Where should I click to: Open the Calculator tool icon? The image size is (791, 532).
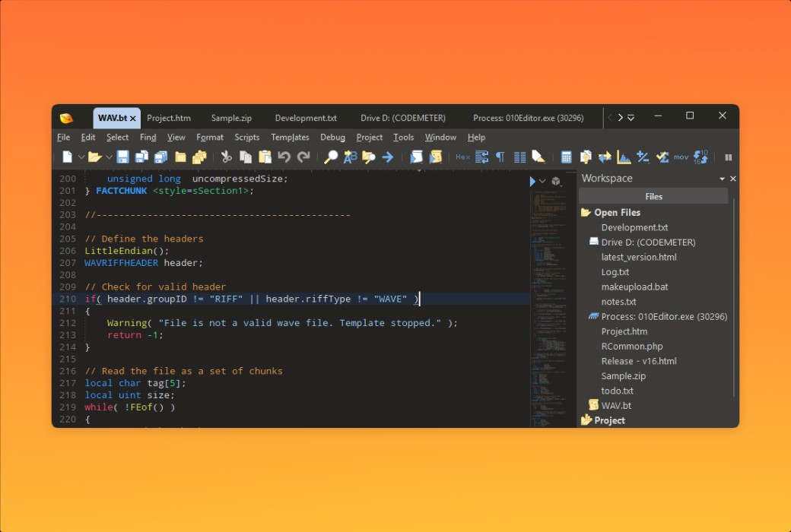coord(567,157)
